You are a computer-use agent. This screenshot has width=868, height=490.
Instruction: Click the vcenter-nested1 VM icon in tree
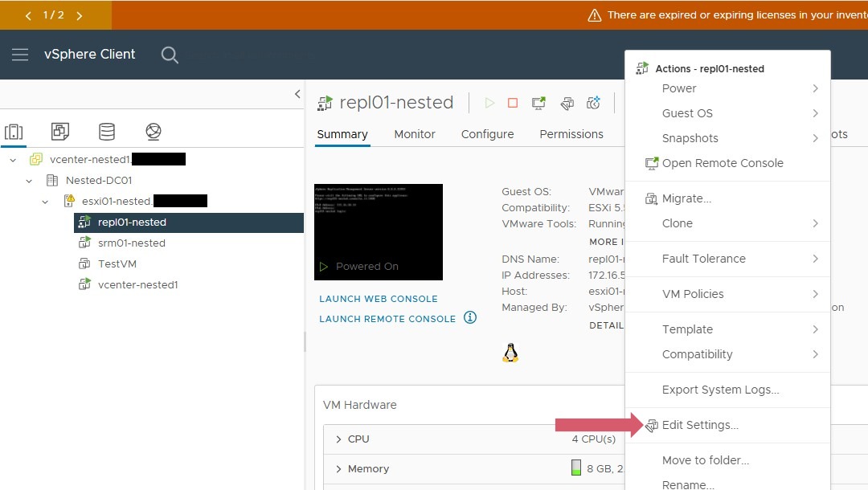tap(84, 285)
